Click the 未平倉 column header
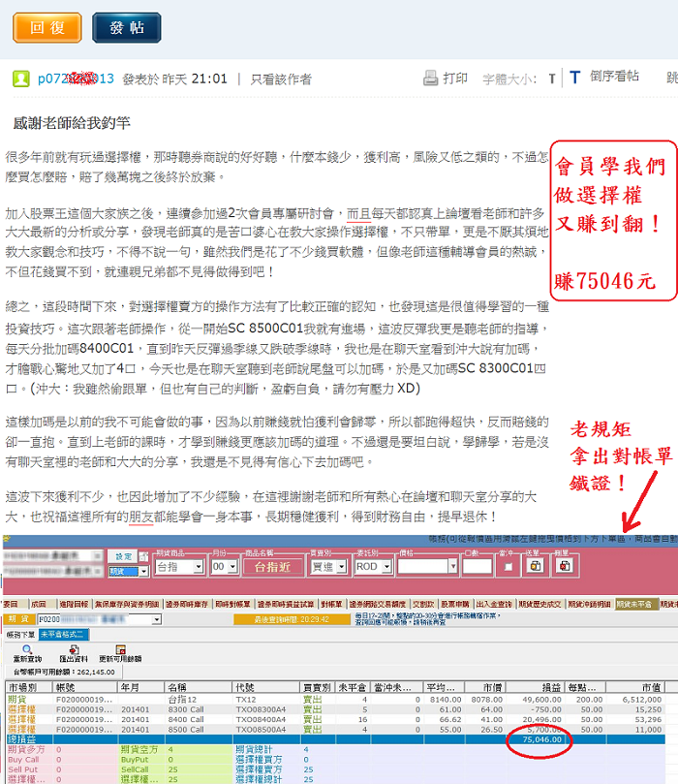 coord(354,687)
